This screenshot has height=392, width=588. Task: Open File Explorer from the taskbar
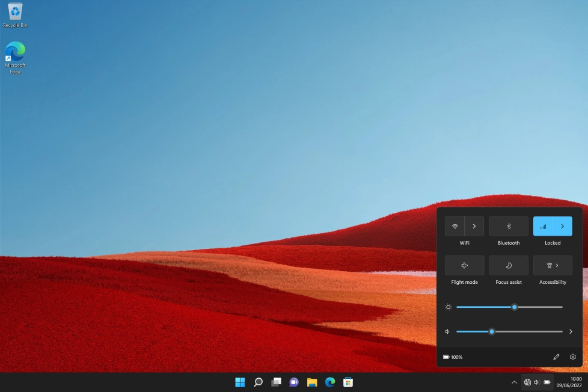312,382
